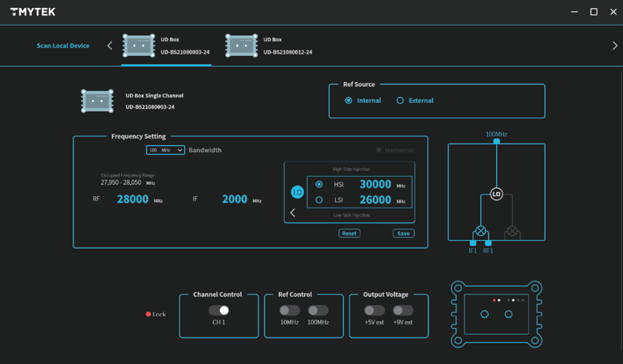Click Scan Local Device
Screen dimensions: 623x364
click(x=63, y=45)
